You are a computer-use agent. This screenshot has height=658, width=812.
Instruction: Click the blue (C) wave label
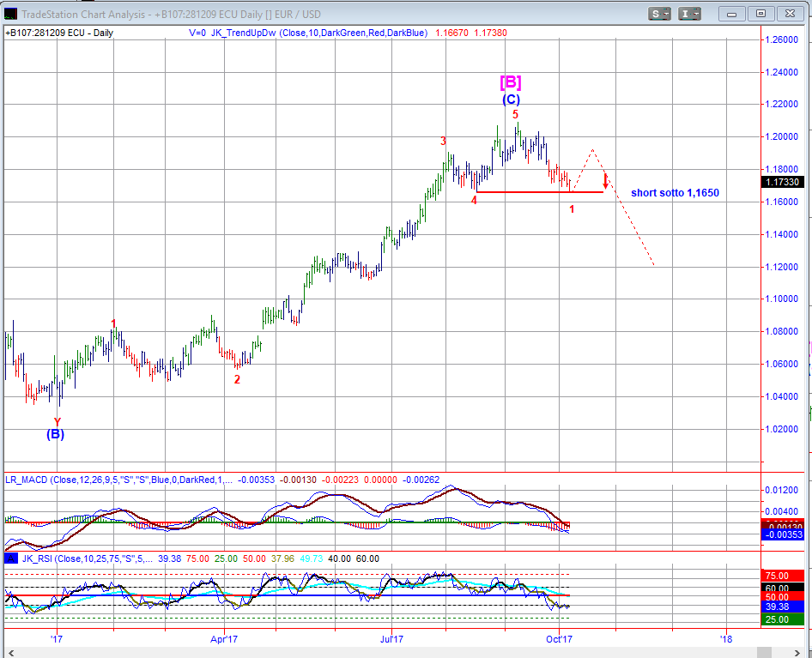(511, 100)
